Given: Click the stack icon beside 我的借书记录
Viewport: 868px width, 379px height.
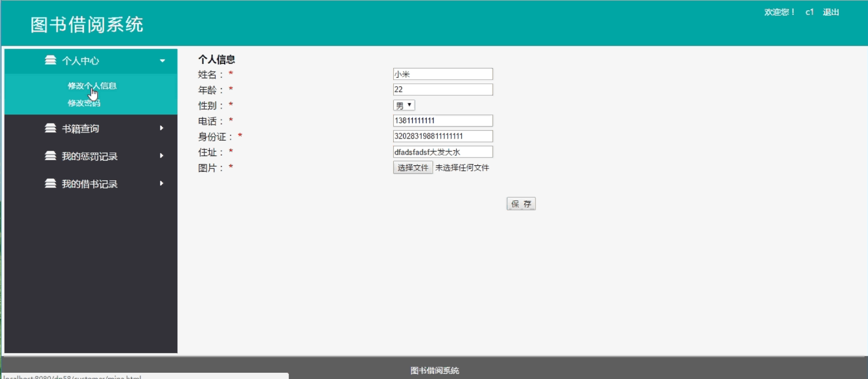Looking at the screenshot, I should (x=51, y=184).
